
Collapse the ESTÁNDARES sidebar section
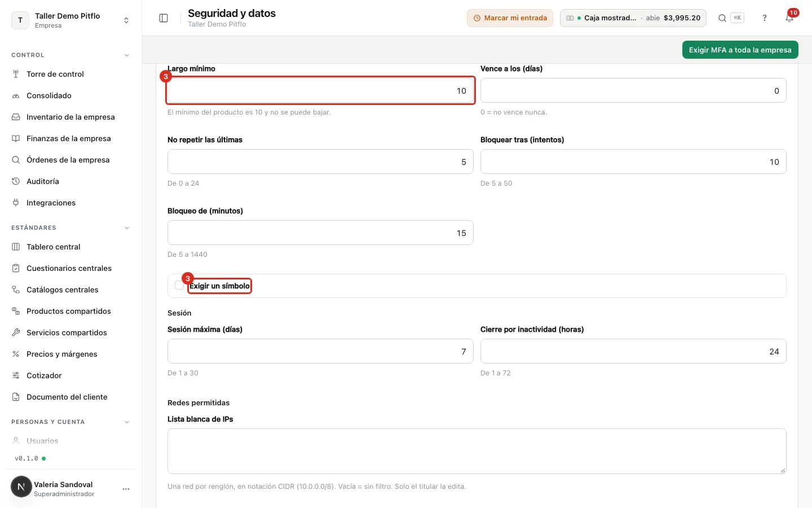click(126, 228)
